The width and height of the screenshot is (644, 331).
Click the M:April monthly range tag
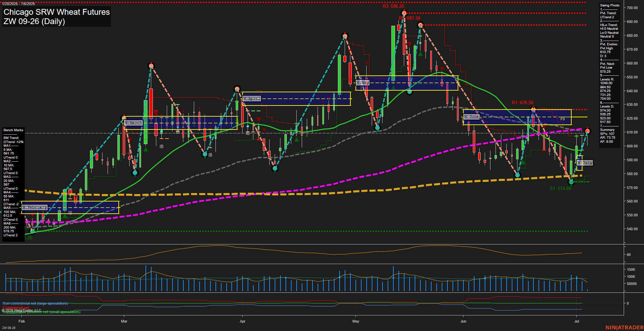(252, 98)
